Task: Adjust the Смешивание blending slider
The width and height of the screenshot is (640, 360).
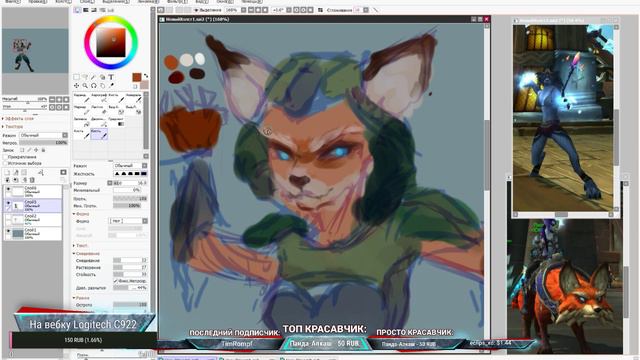Action: click(x=130, y=260)
